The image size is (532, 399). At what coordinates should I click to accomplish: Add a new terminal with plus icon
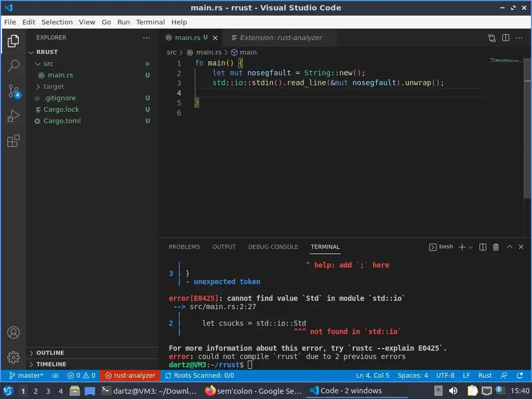462,247
